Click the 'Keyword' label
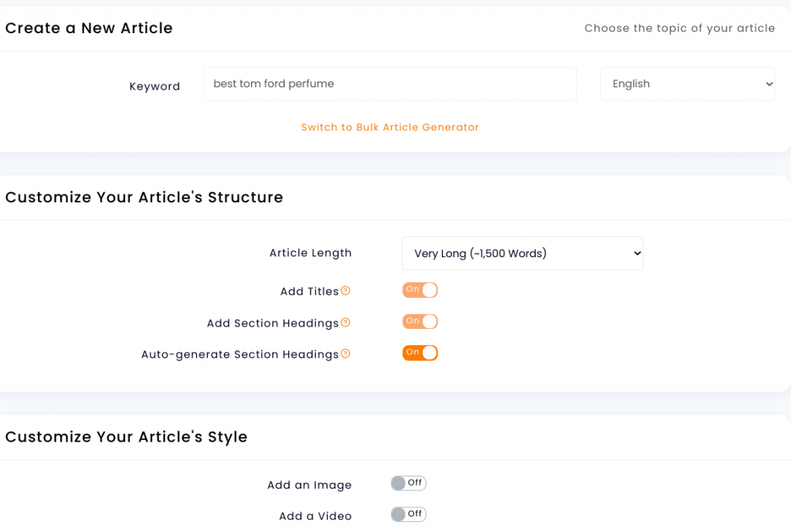791x532 pixels. coord(154,86)
